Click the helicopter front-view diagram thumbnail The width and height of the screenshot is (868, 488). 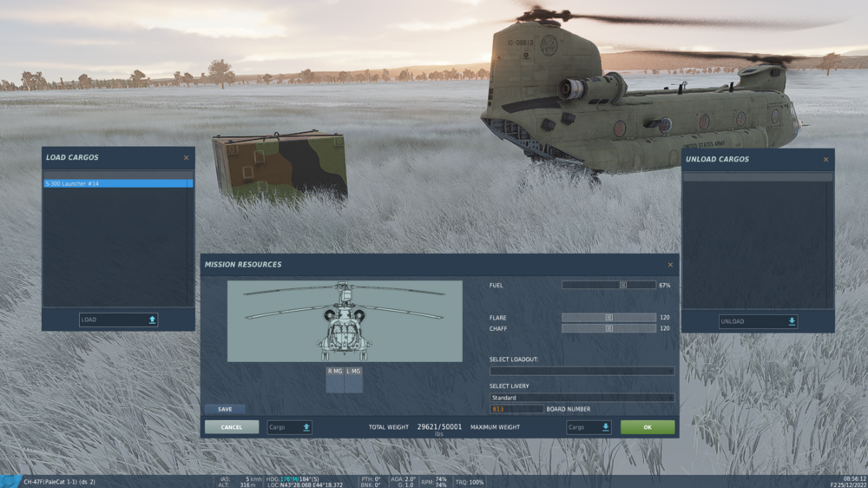[x=345, y=321]
